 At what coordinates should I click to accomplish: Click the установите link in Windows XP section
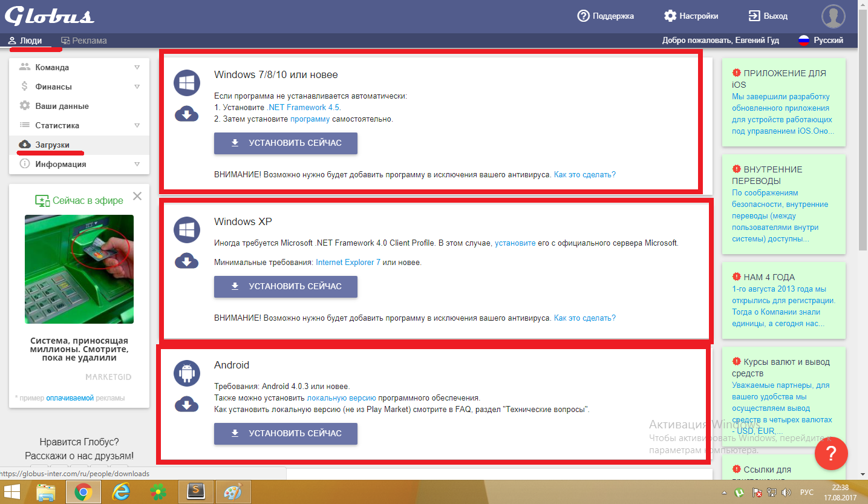pos(515,243)
